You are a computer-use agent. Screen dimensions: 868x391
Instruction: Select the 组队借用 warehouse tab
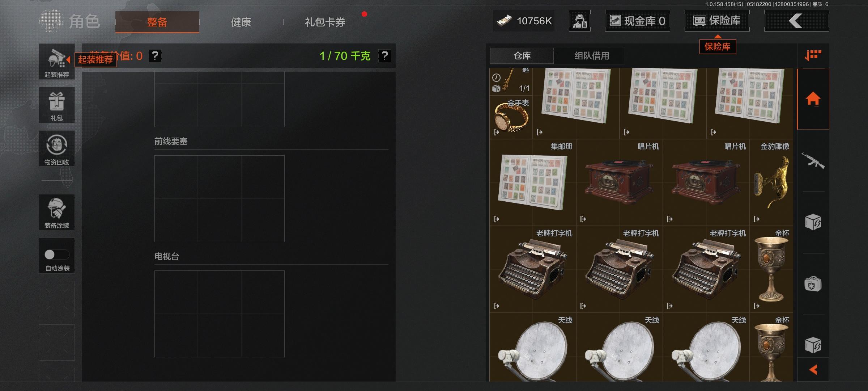coord(592,56)
